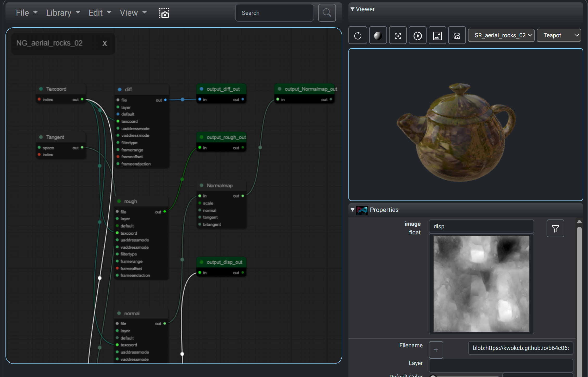Click the graph editor screenshot icon

164,13
